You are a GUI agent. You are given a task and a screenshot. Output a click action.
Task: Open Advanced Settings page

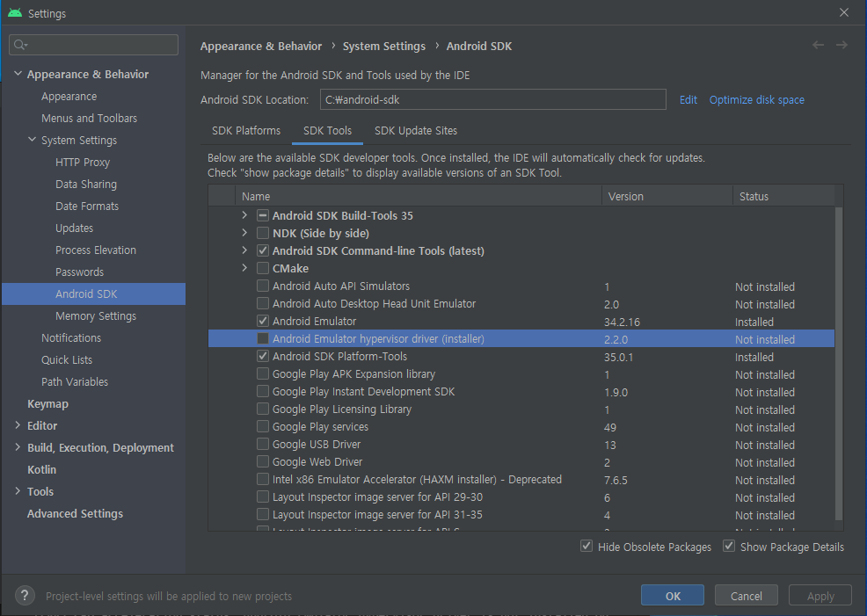coord(76,514)
